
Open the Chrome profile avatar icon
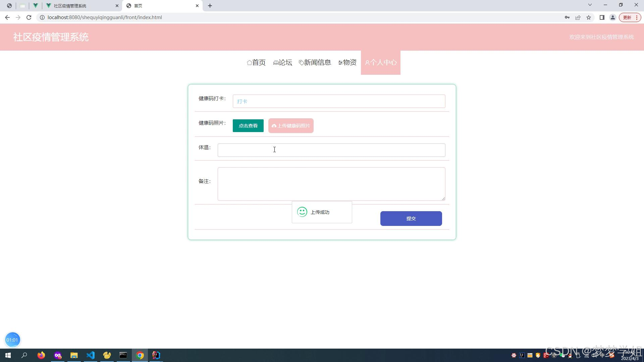click(612, 17)
